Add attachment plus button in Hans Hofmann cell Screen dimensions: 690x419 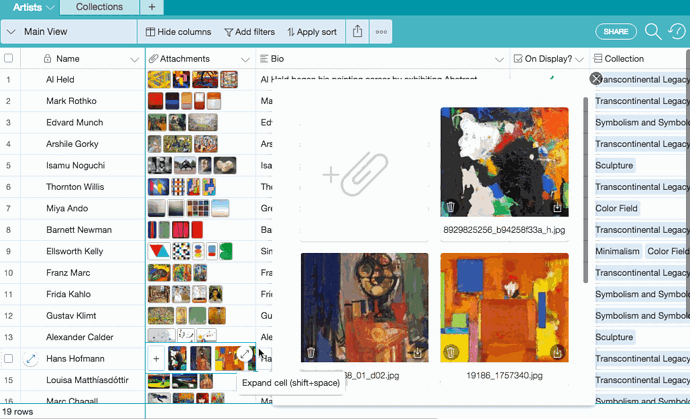pos(156,359)
